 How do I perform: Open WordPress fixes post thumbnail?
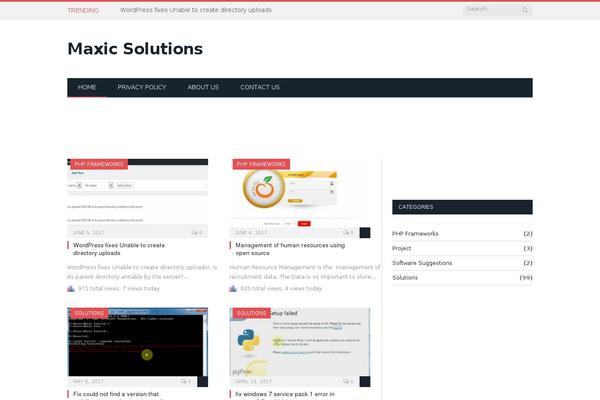138,191
